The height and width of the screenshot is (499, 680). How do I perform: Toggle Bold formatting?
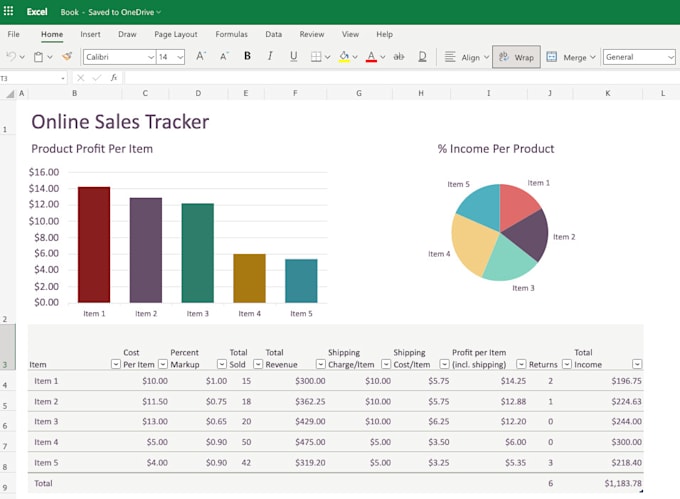coord(248,57)
